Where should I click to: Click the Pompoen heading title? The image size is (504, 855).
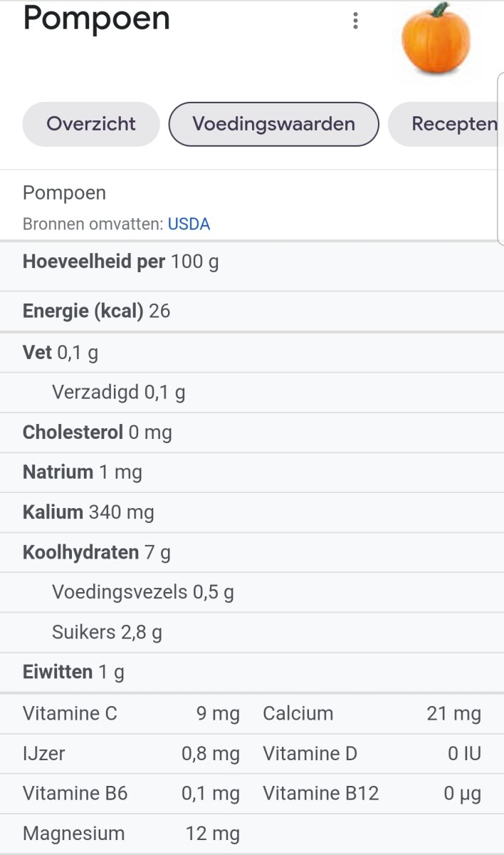pyautogui.click(x=97, y=19)
